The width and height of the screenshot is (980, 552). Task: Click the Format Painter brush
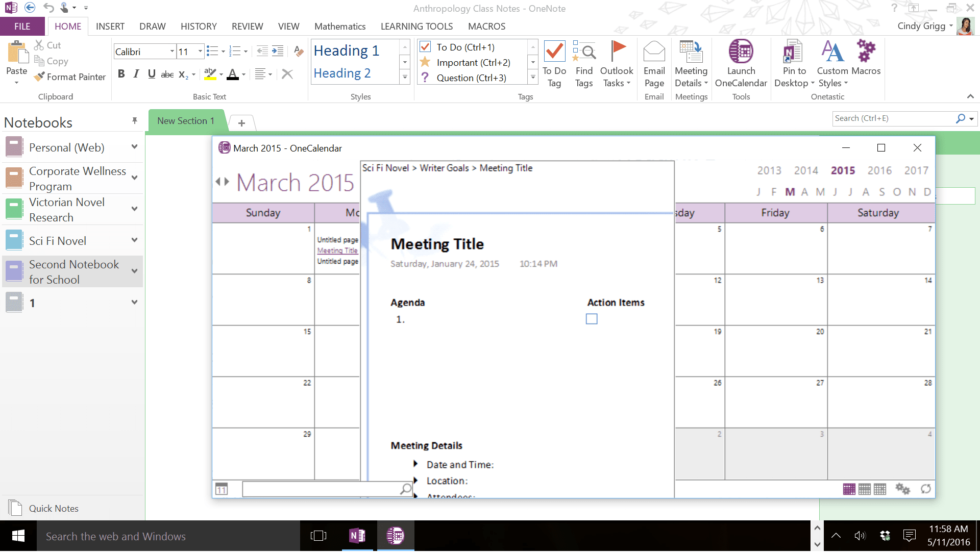pyautogui.click(x=39, y=77)
